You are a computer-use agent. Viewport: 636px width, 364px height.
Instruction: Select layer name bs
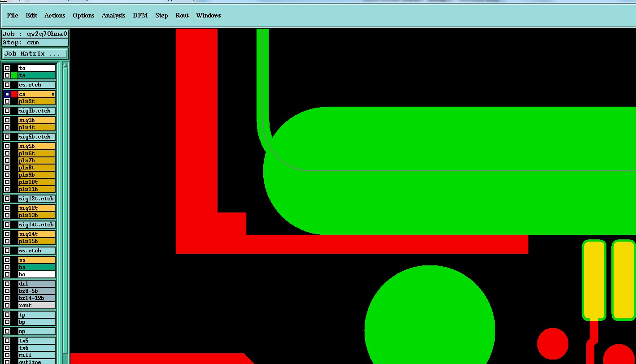coord(37,267)
